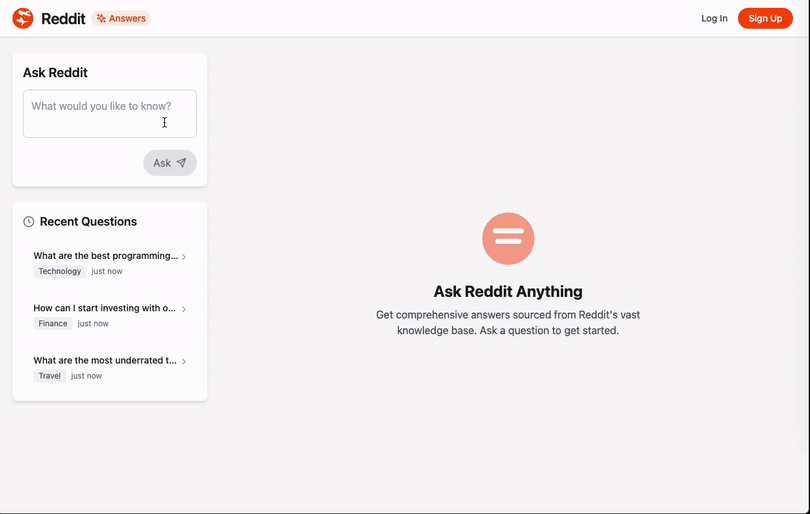The height and width of the screenshot is (514, 810).
Task: Expand chevron next to underrated question
Action: click(184, 361)
